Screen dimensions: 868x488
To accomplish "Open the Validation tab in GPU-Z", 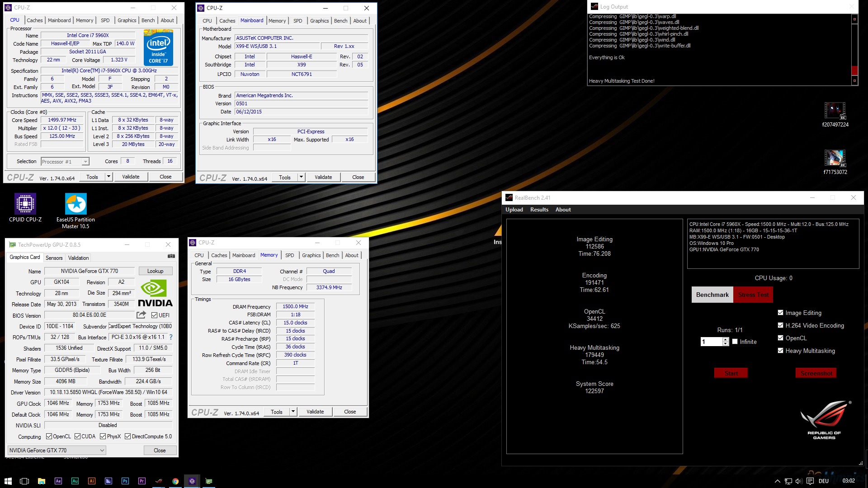I will pos(78,258).
